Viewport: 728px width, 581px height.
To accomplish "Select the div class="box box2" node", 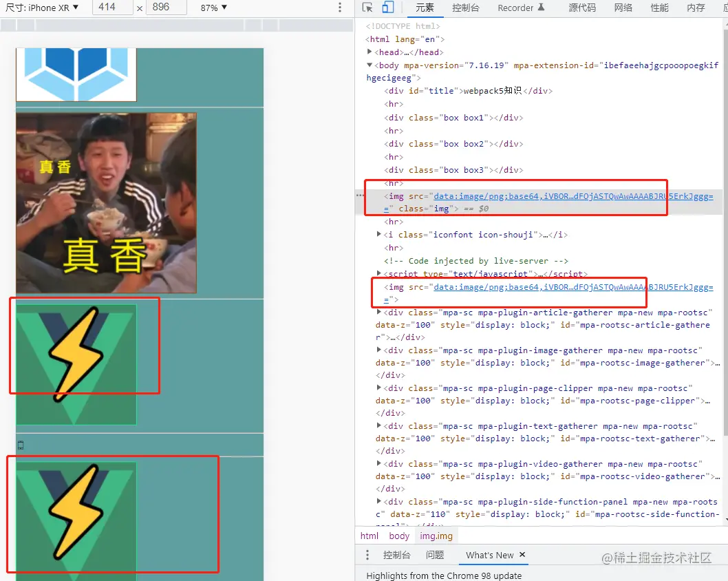I will coord(453,144).
